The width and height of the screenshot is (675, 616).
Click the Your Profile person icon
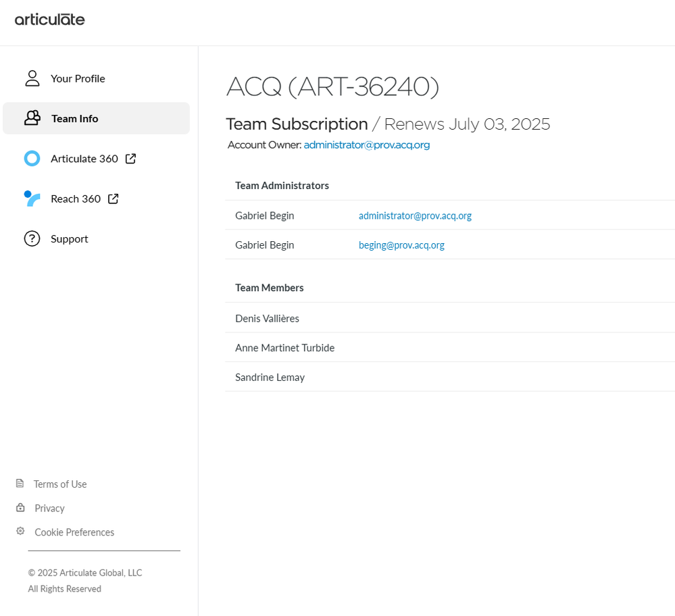[32, 78]
